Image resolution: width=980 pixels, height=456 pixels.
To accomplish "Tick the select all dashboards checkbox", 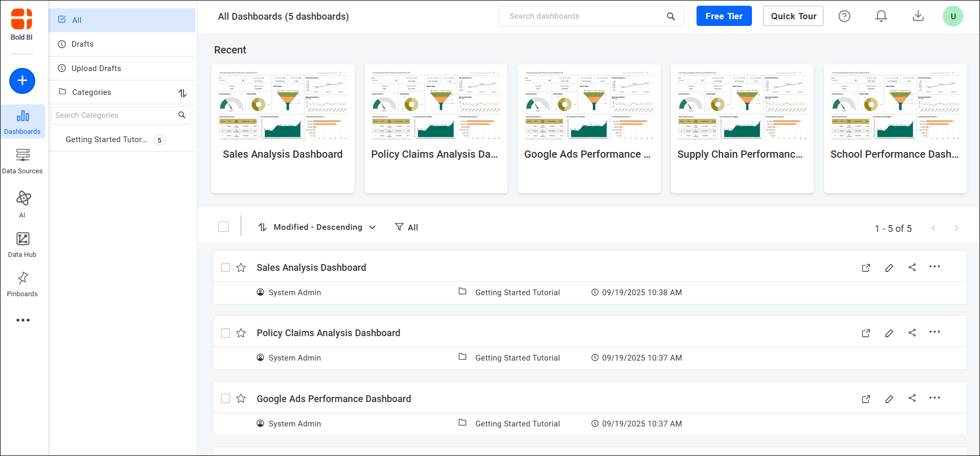I will click(x=223, y=227).
